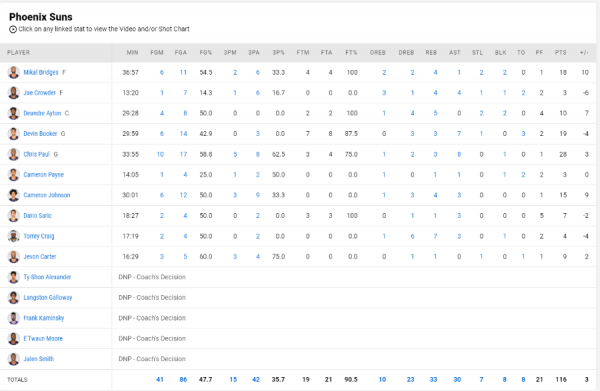Open Devin Booker player link
Viewport: 600px width, 391px height.
[x=40, y=134]
